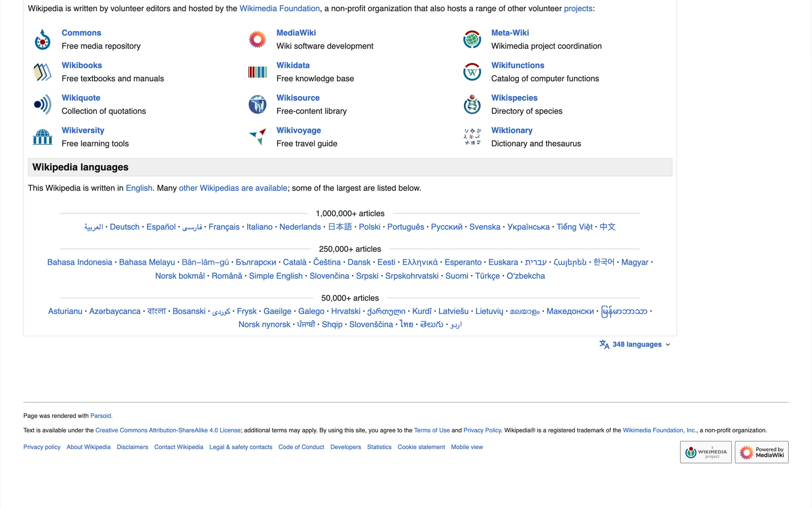812x508 pixels.
Task: Select Tiếng Việt Wikipedia
Action: click(x=574, y=227)
